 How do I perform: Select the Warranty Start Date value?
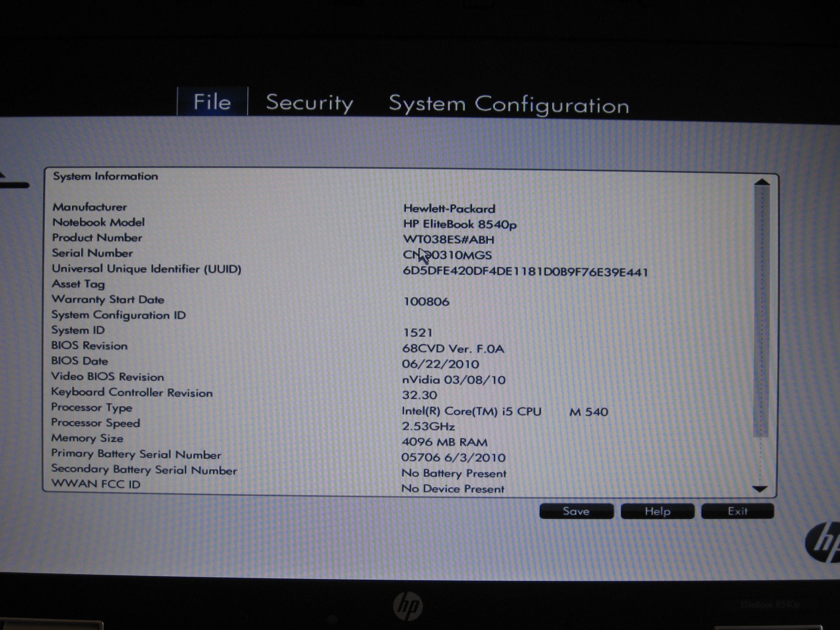[x=426, y=301]
